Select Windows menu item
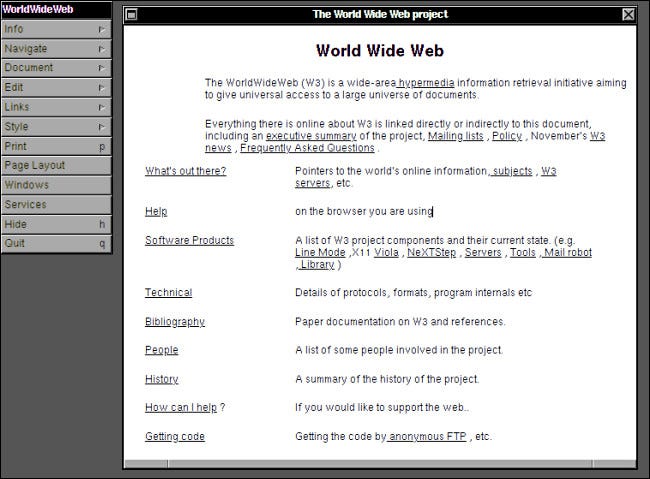The image size is (650, 479). pyautogui.click(x=56, y=185)
